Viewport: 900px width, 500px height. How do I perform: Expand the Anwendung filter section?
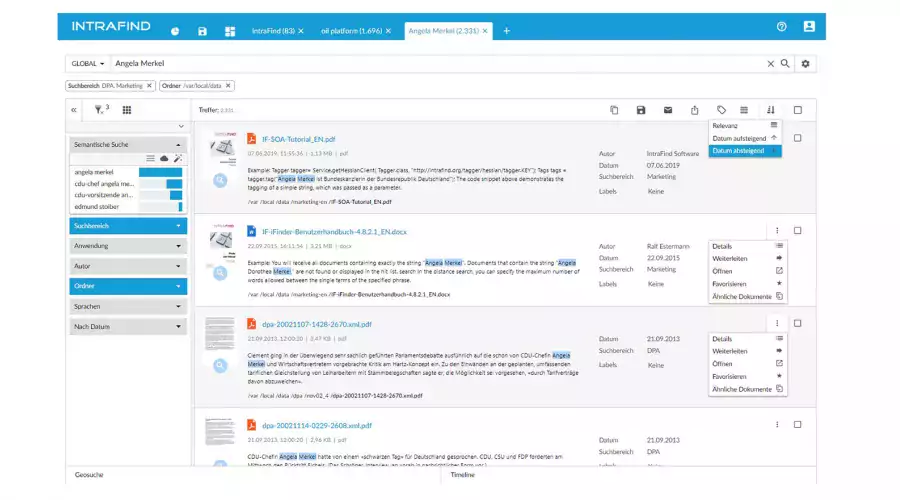[128, 246]
